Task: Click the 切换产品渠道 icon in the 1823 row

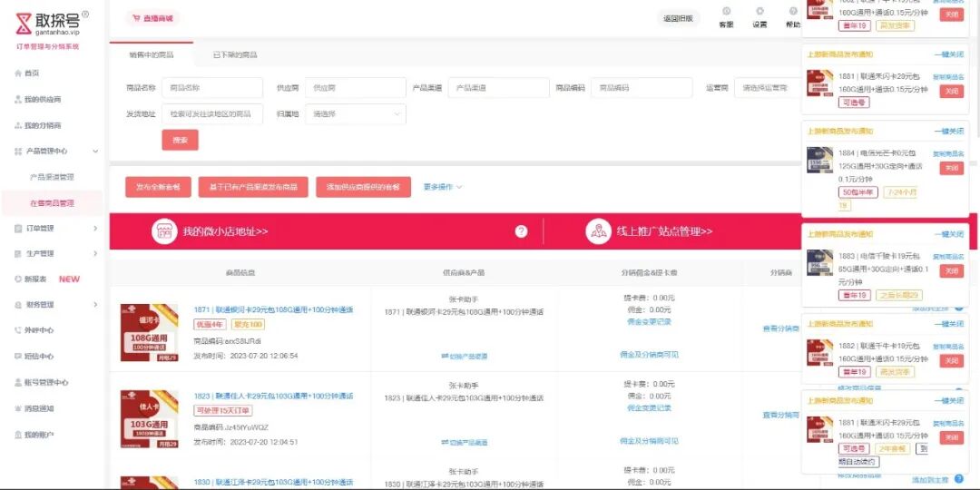Action: [x=445, y=443]
